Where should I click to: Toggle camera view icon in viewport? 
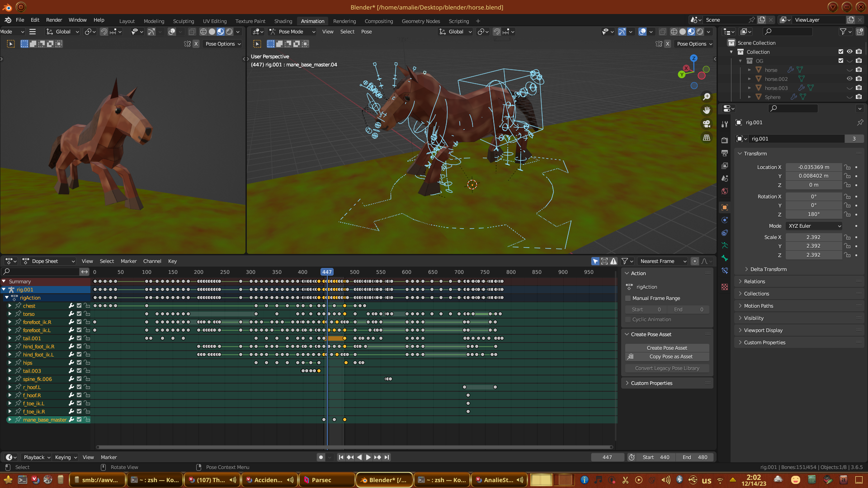(707, 124)
